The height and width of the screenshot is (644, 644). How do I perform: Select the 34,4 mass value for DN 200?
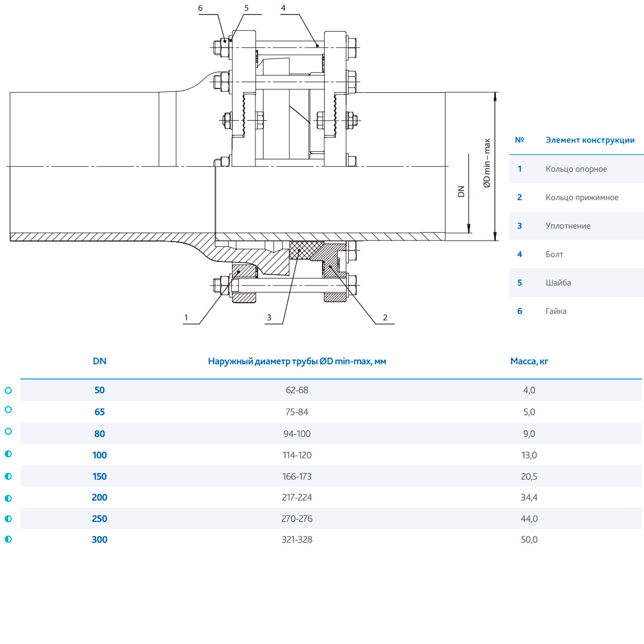coord(529,497)
